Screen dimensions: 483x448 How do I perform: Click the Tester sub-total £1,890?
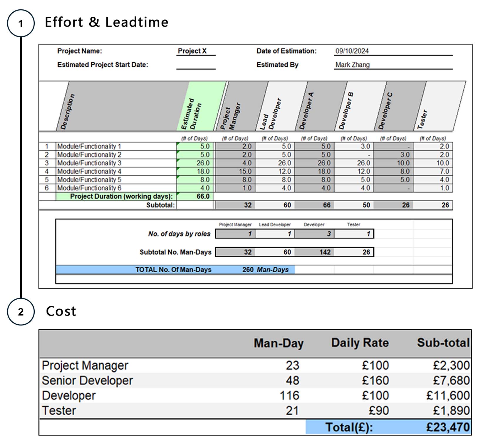(451, 410)
